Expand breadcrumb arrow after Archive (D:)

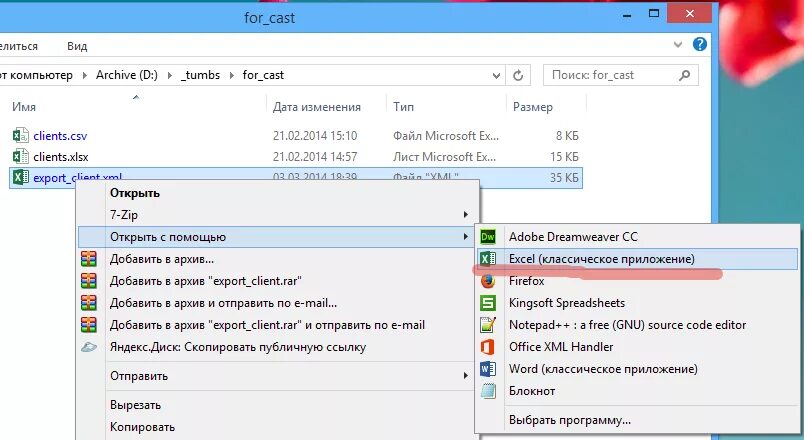[169, 75]
